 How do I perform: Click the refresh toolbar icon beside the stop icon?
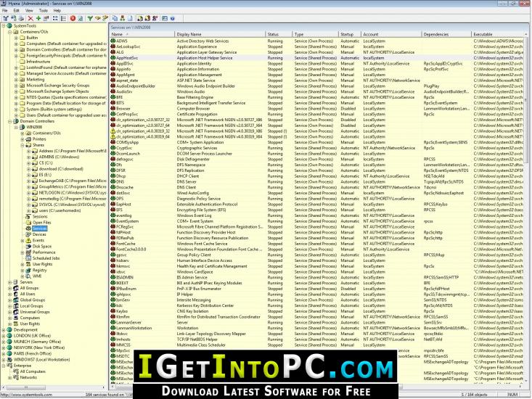[81, 19]
